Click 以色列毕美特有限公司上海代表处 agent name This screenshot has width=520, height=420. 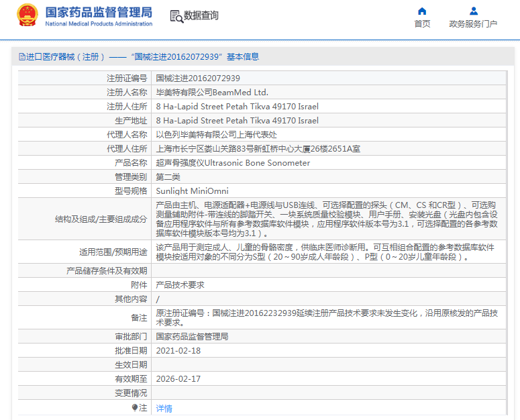coord(216,135)
